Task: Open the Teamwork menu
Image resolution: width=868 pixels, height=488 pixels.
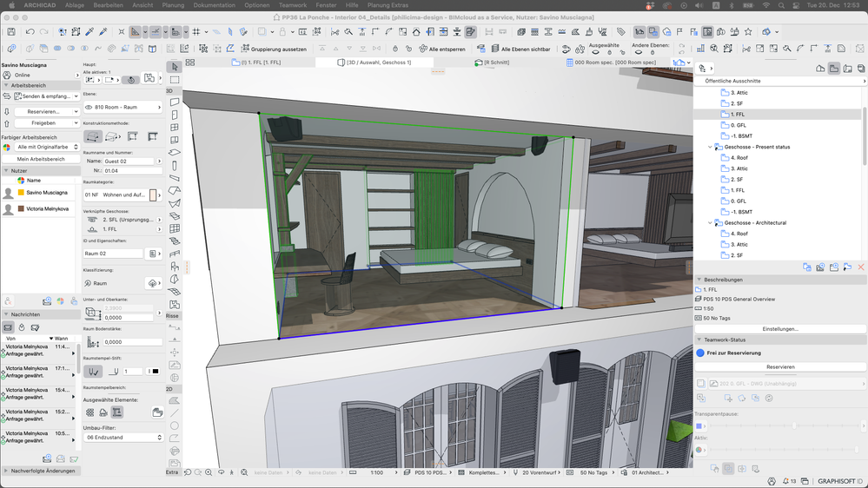Action: point(293,5)
